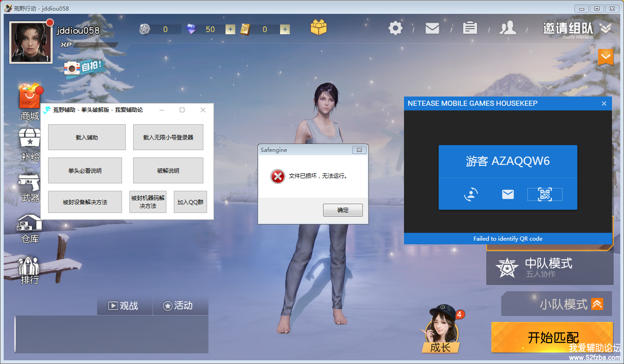
Task: Expand the 小队模式 squad mode selector
Action: (597, 304)
